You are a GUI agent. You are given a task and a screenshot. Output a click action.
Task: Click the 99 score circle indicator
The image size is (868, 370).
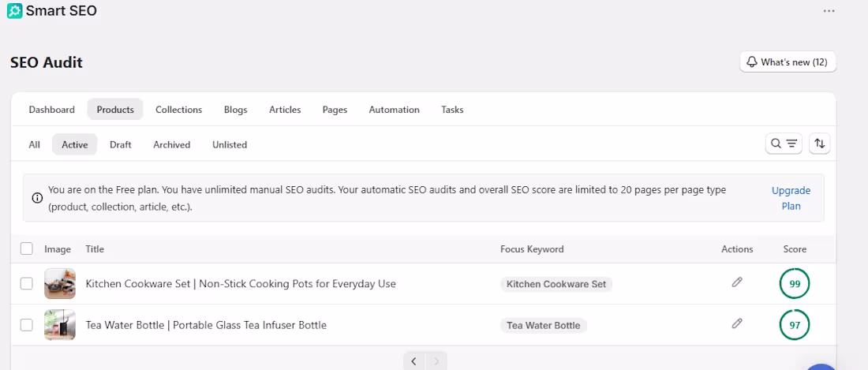pos(795,284)
